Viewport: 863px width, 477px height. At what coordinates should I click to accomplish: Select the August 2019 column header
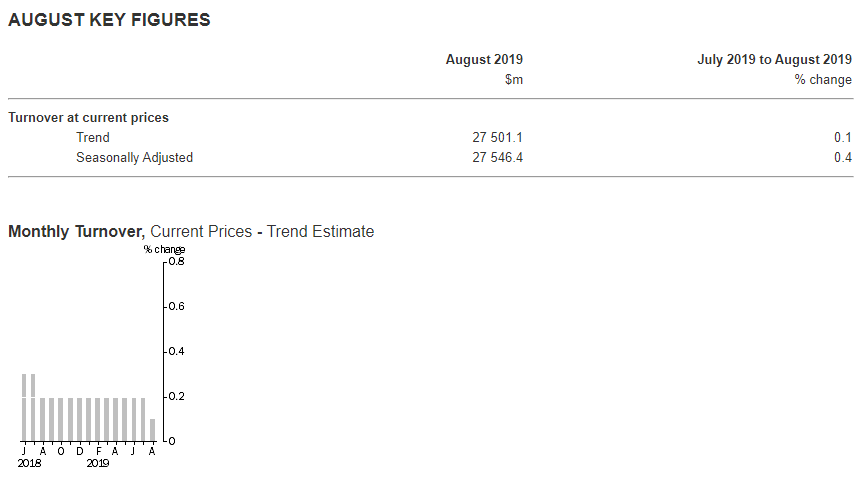484,59
